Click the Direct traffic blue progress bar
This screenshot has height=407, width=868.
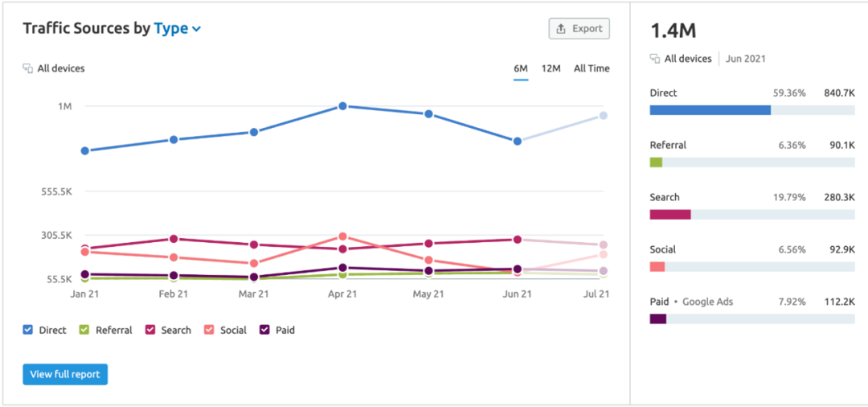pyautogui.click(x=710, y=110)
